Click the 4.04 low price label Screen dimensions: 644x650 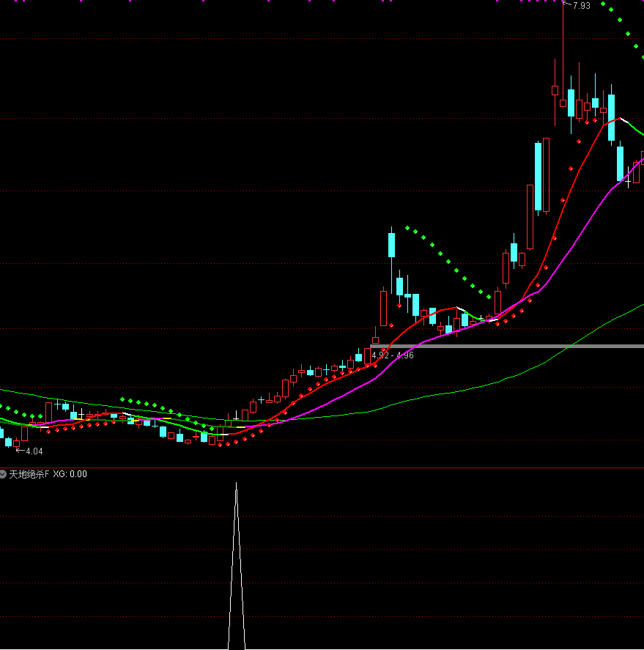point(34,451)
